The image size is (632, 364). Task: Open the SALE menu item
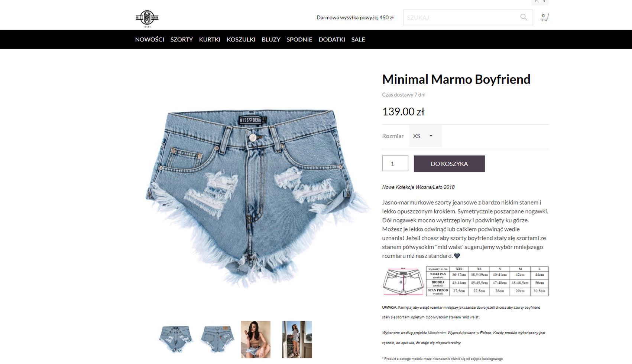coord(358,39)
